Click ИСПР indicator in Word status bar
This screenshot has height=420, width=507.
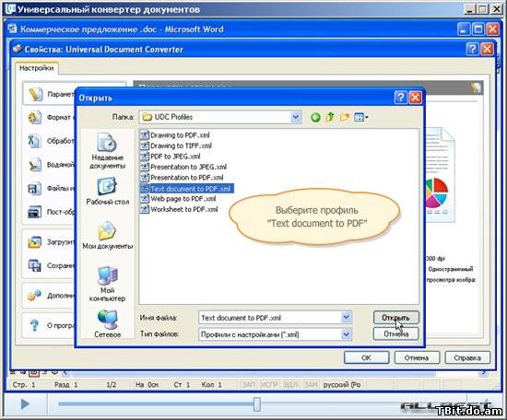[x=269, y=385]
